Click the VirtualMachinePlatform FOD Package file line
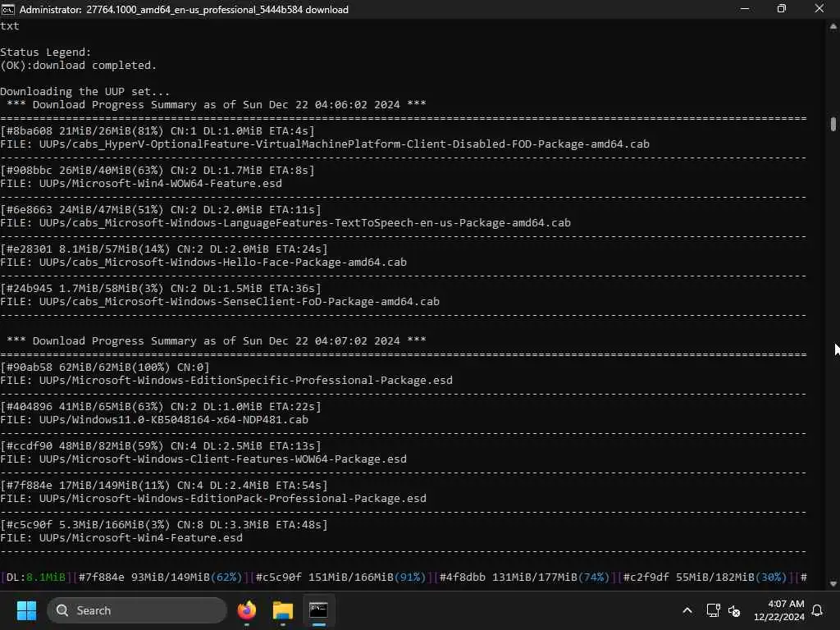The width and height of the screenshot is (840, 630). pos(325,144)
